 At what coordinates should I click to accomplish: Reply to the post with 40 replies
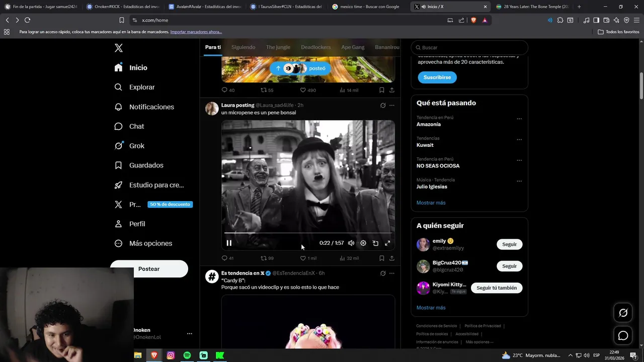click(x=228, y=90)
